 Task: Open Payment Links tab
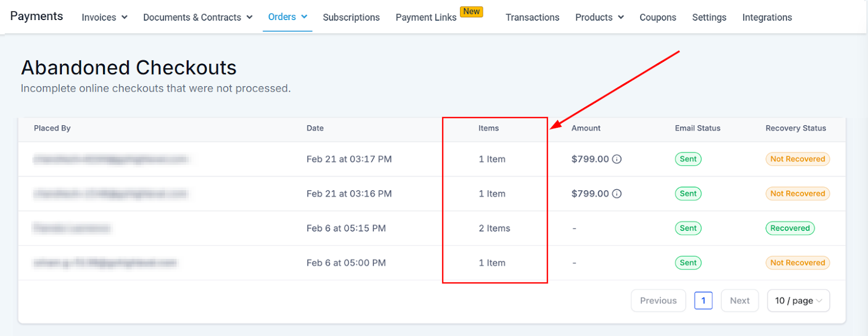click(x=426, y=17)
